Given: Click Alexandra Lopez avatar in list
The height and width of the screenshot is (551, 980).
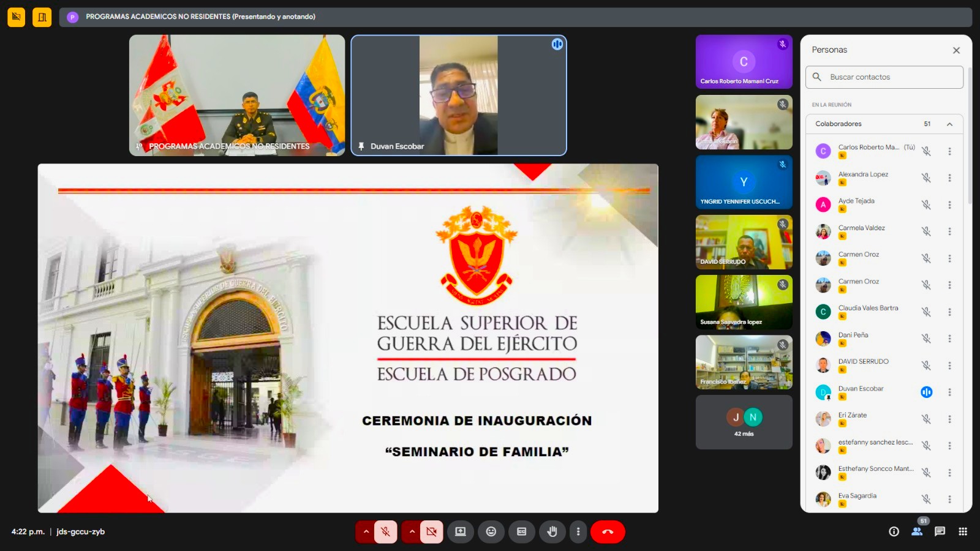Looking at the screenshot, I should point(823,178).
